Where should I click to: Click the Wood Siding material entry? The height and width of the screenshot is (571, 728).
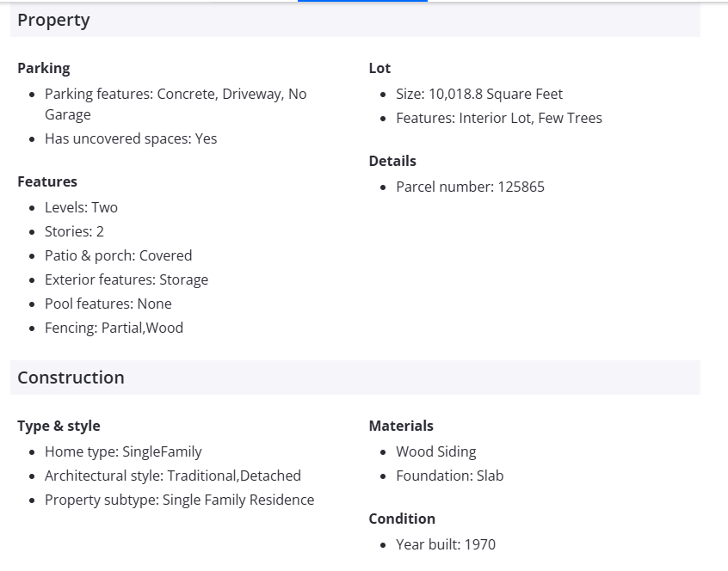[x=435, y=451]
